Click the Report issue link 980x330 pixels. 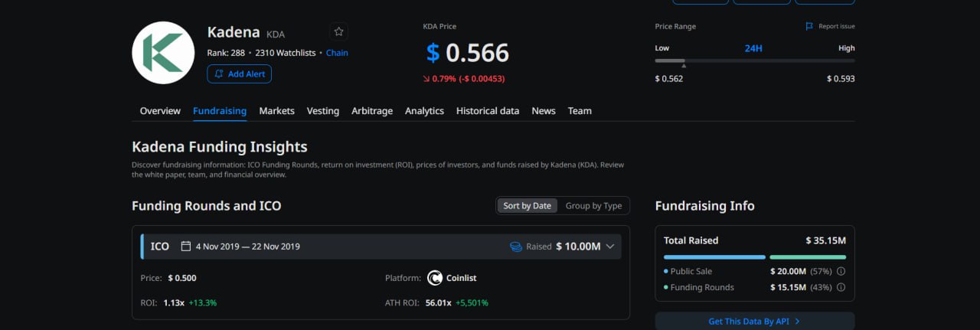coord(837,26)
